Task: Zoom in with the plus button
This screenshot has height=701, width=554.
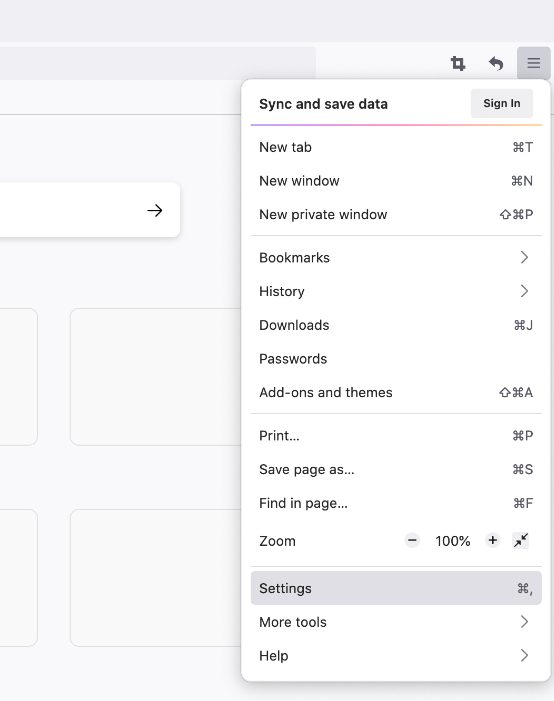Action: (x=492, y=541)
